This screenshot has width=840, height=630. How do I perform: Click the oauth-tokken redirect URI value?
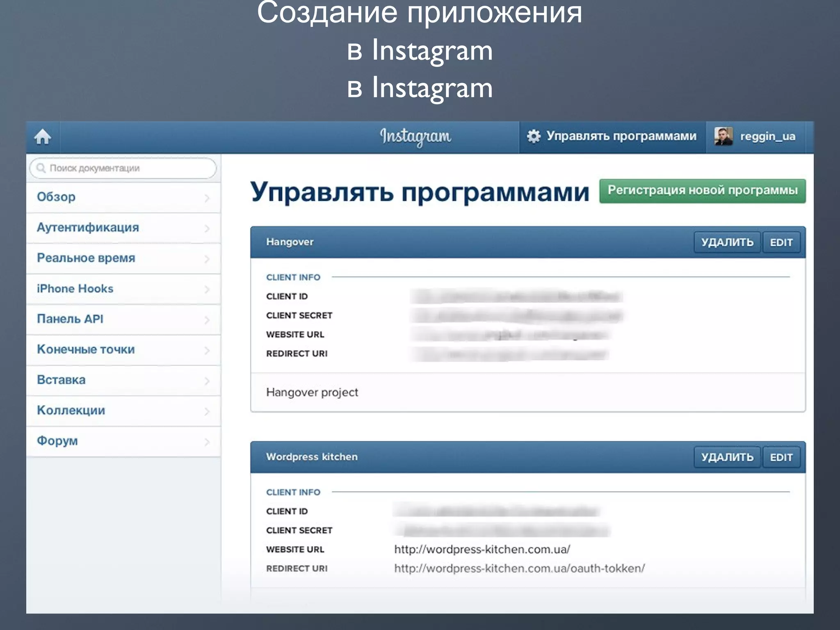(519, 568)
